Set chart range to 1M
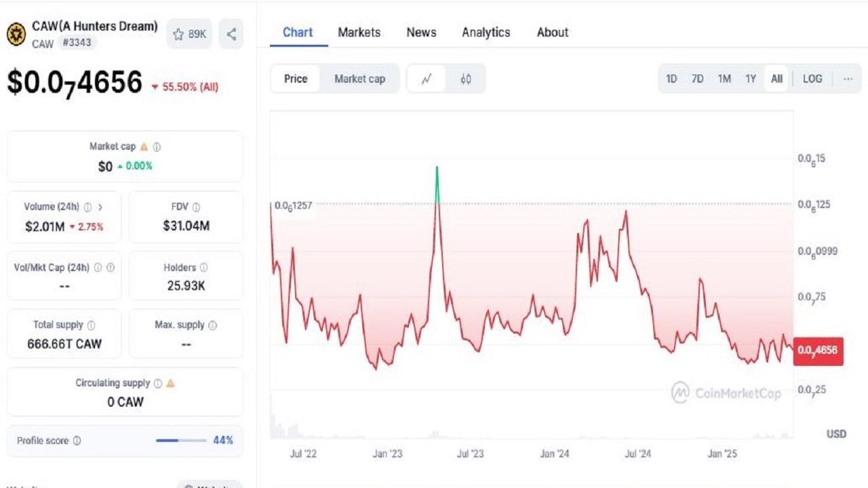Viewport: 868px width, 488px height. 724,79
